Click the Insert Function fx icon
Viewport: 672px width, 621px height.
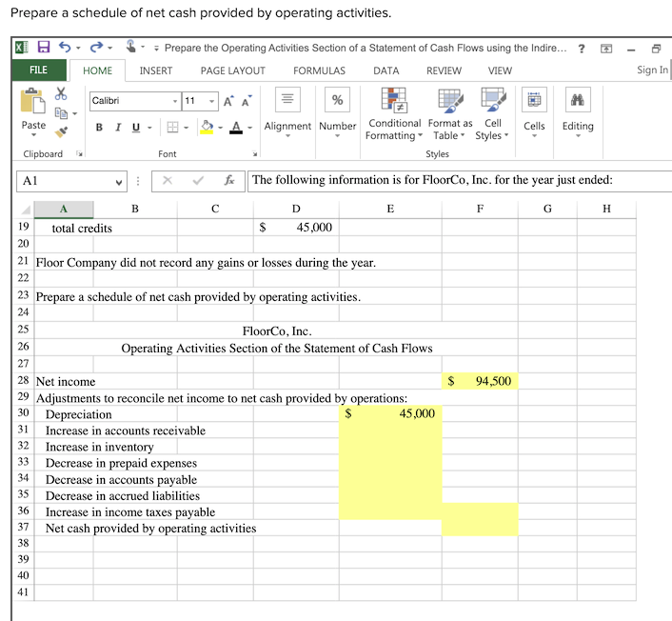pos(229,181)
